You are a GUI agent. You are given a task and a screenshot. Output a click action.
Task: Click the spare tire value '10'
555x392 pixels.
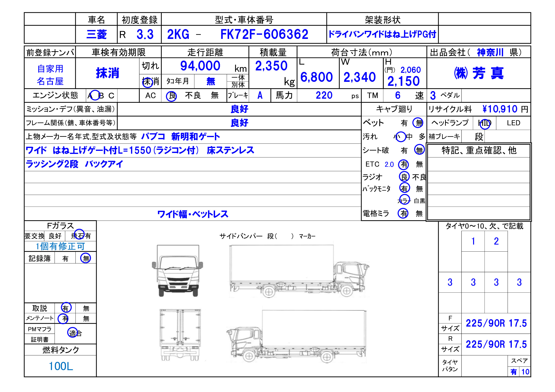pyautogui.click(x=525, y=372)
